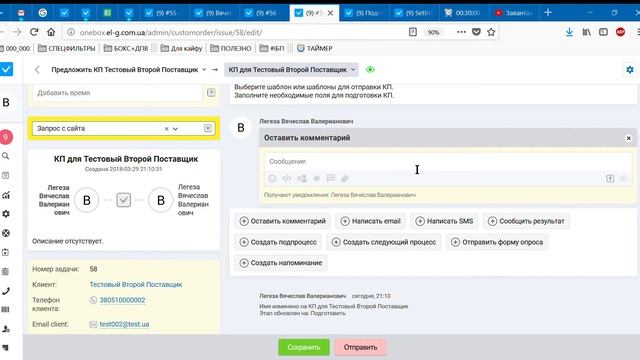Open the СПЕЦФИЛЬТРЫ bookmark folder
This screenshot has height=360, width=640.
coord(67,48)
